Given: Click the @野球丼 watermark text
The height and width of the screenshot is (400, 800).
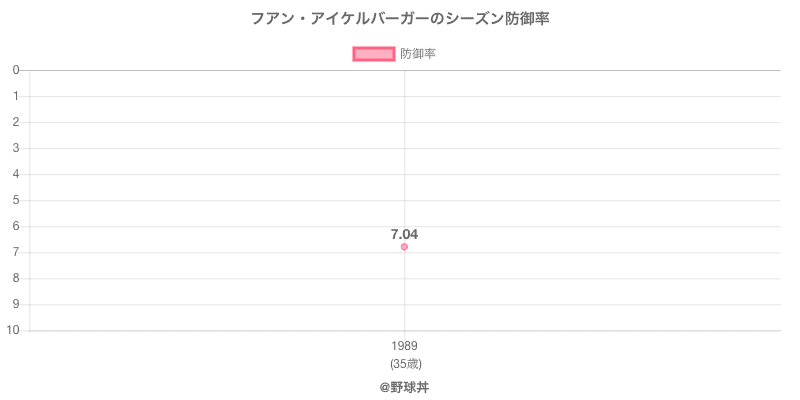Looking at the screenshot, I should (404, 386).
